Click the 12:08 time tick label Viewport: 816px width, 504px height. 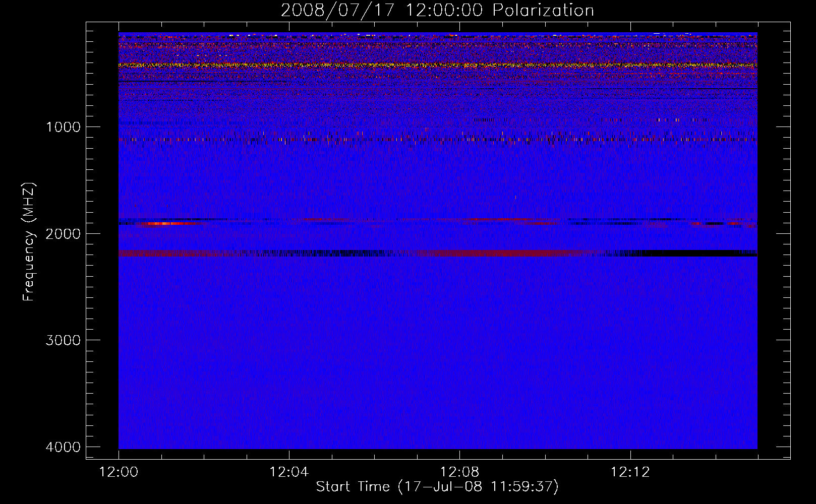[459, 472]
